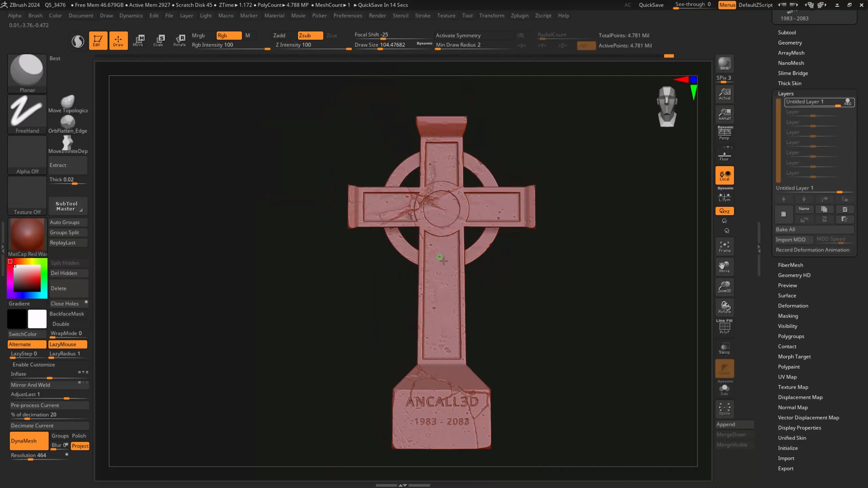Open the Zplugin menu
Viewport: 868px width, 488px height.
point(519,16)
